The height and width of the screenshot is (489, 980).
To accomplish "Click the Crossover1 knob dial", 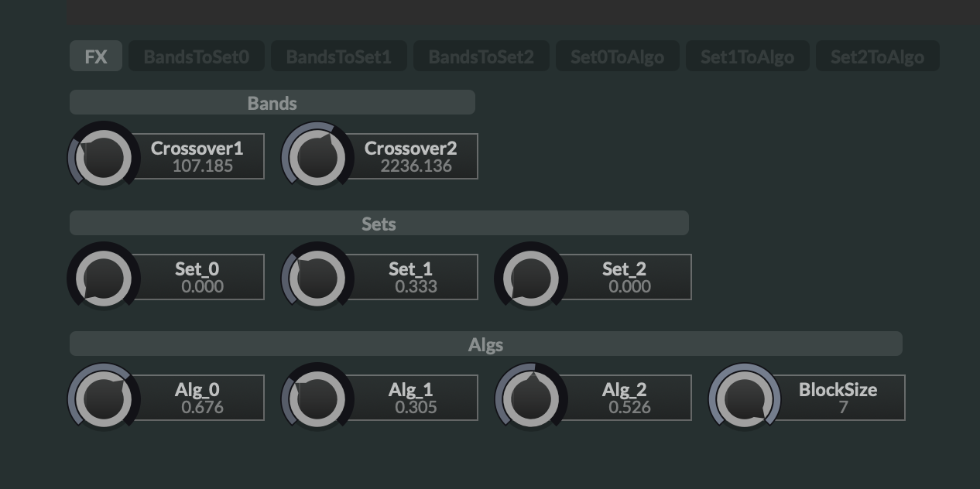I will 105,157.
